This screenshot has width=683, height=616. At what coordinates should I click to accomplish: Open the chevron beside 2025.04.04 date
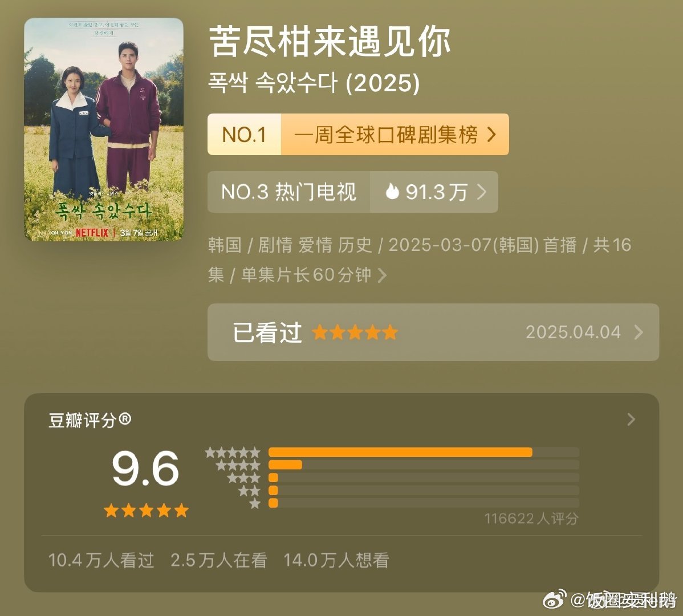[639, 332]
